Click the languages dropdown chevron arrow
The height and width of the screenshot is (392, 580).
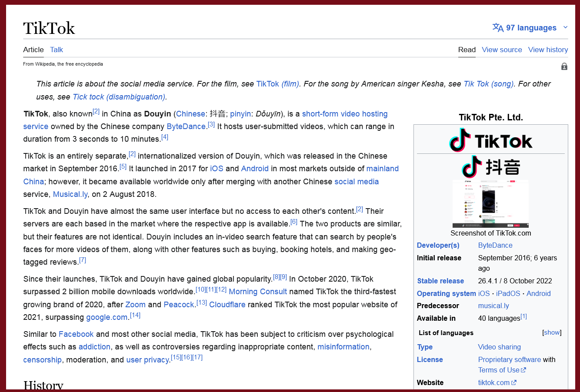pyautogui.click(x=565, y=27)
